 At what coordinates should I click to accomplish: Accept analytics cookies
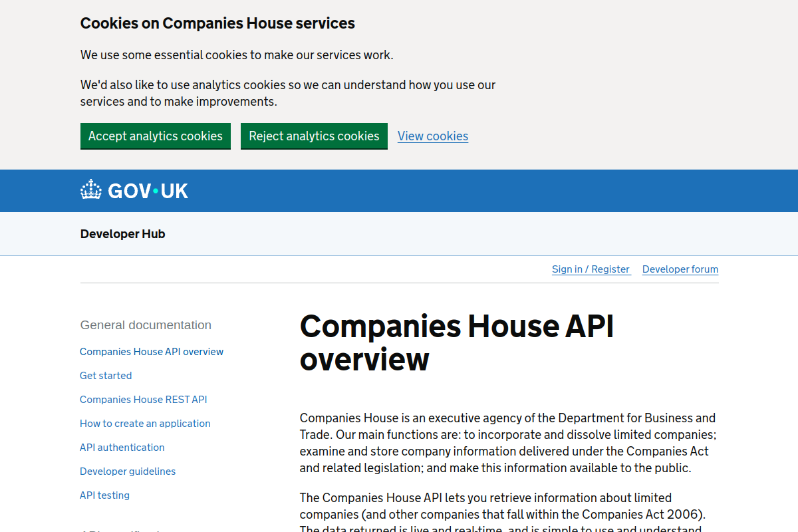tap(156, 136)
